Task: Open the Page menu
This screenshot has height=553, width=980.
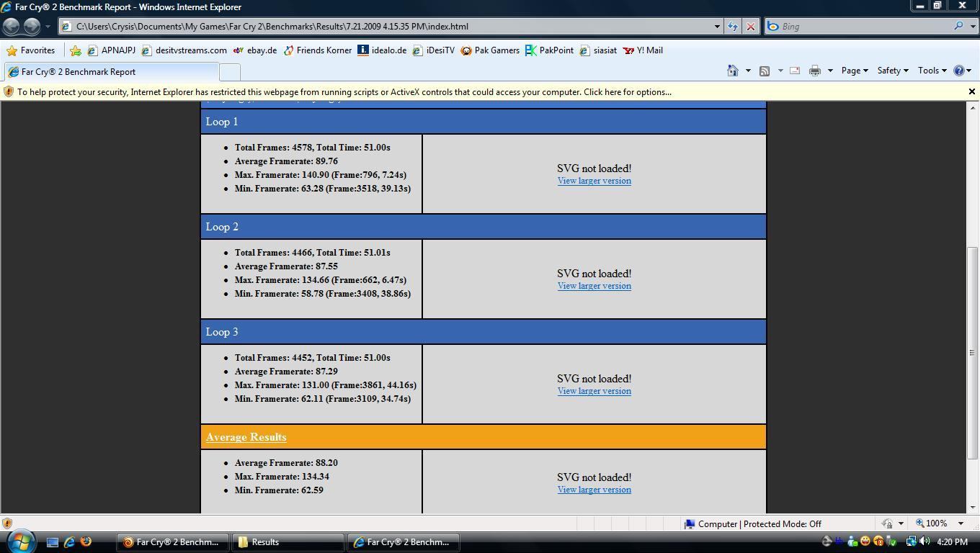Action: tap(854, 71)
